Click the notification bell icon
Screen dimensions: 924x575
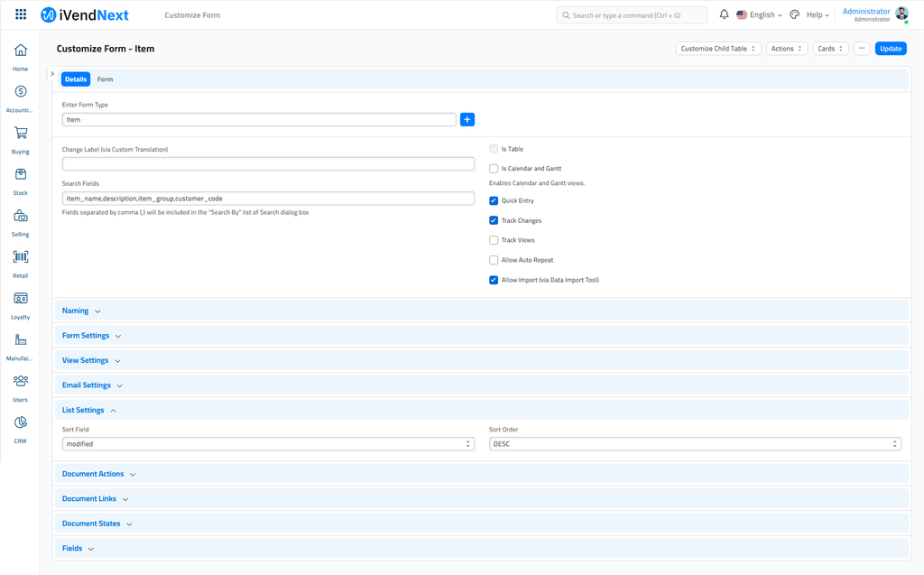[x=724, y=14]
